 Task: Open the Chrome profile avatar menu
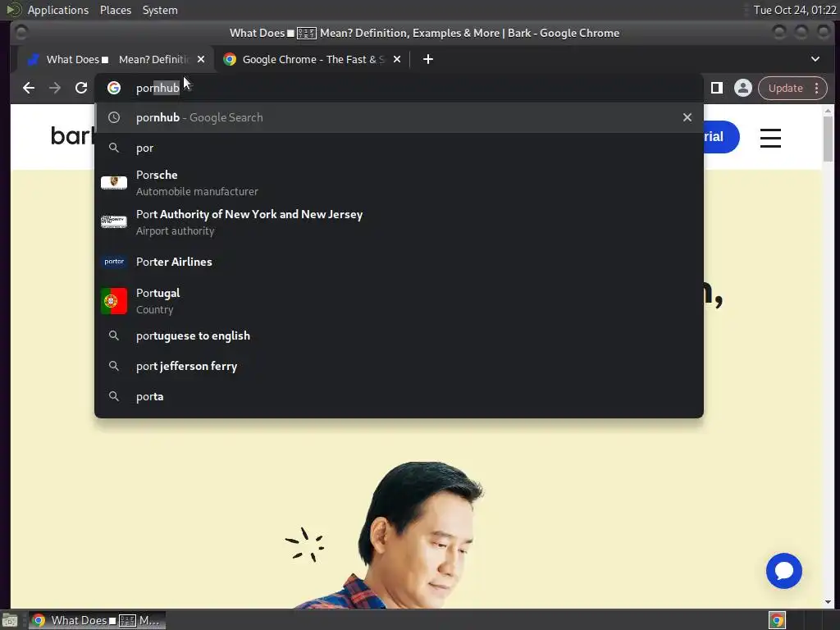point(743,88)
